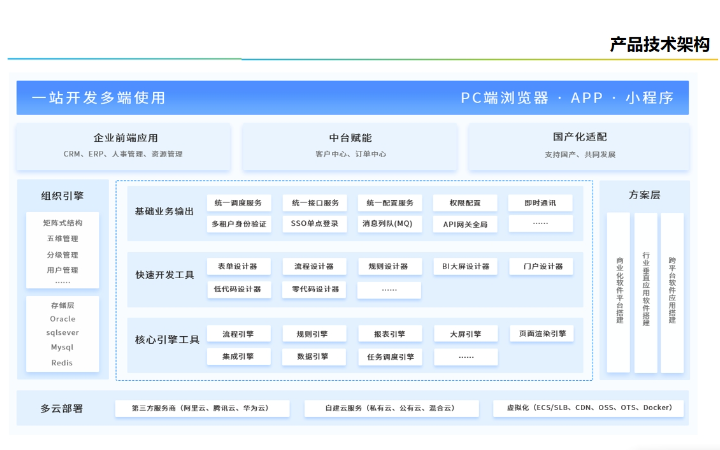Click the 表单设计器 box

238,267
